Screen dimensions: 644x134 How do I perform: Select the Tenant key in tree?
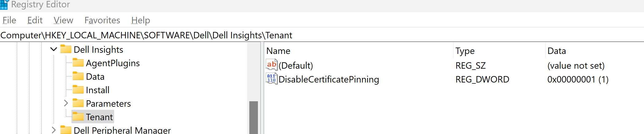pos(99,117)
